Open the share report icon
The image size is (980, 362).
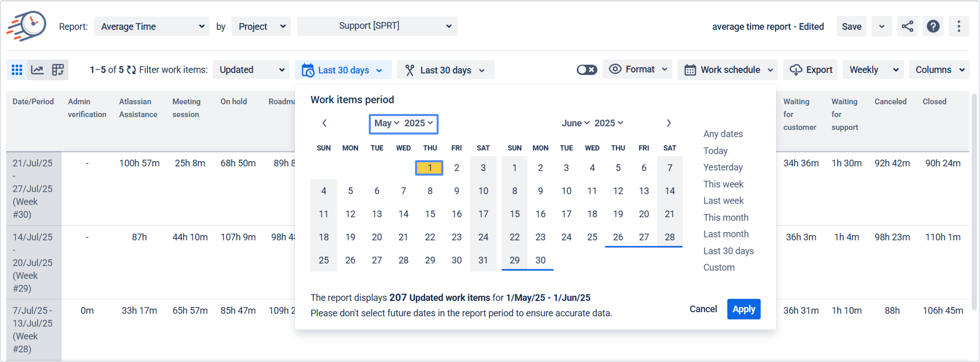coord(907,27)
